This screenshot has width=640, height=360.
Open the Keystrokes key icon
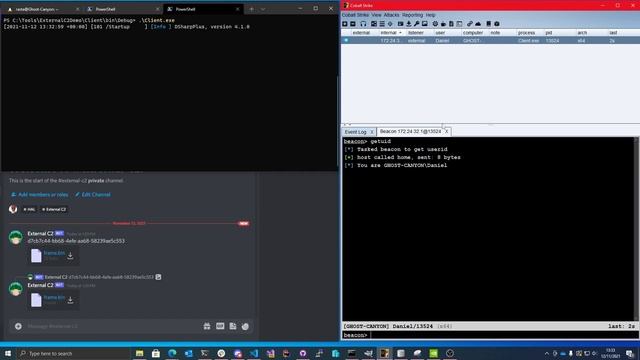[416, 24]
